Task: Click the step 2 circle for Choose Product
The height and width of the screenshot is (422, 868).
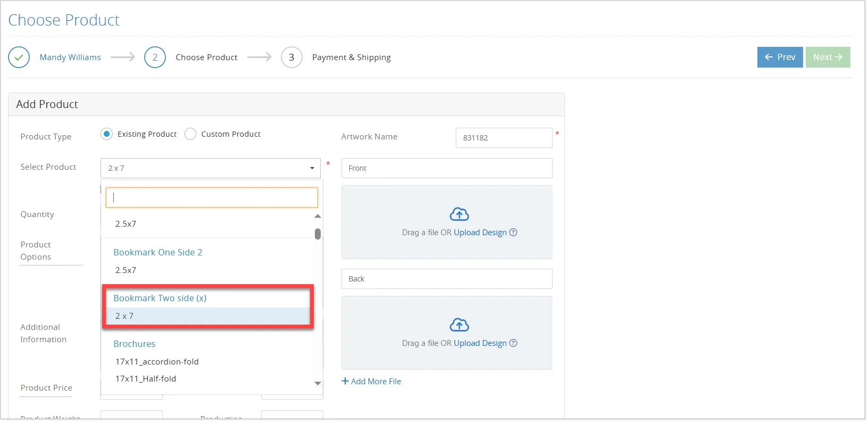Action: pos(155,57)
